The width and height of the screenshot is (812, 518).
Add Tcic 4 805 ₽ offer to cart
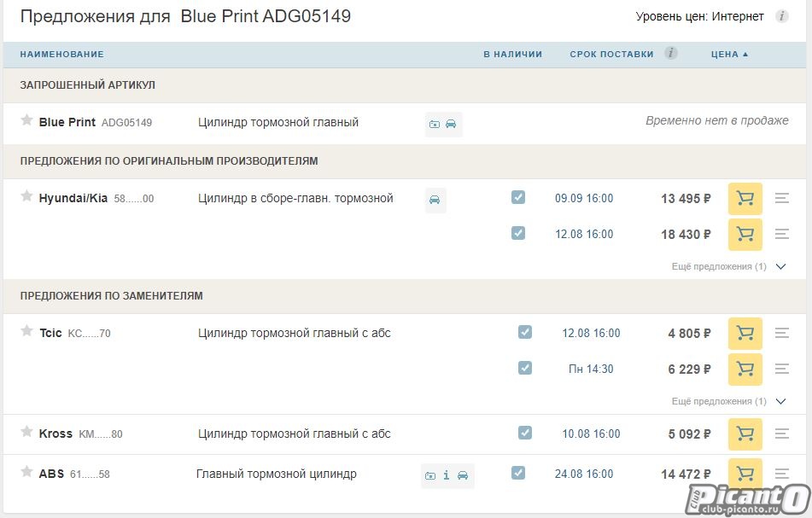(745, 334)
